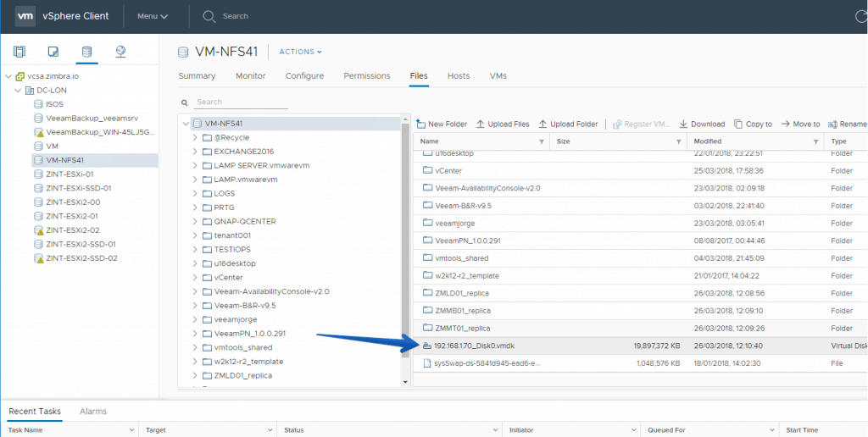Click vmtools_shared row in file list
The image size is (868, 437).
pyautogui.click(x=640, y=258)
